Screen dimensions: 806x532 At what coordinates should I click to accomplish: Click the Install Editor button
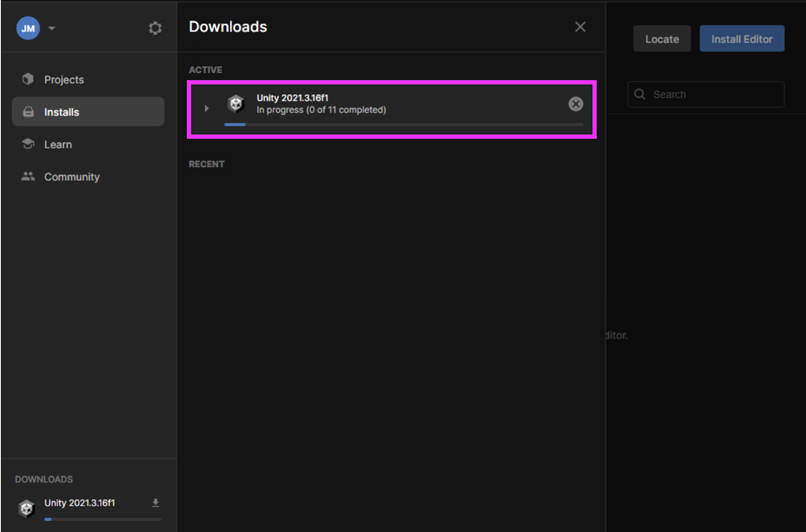tap(742, 39)
